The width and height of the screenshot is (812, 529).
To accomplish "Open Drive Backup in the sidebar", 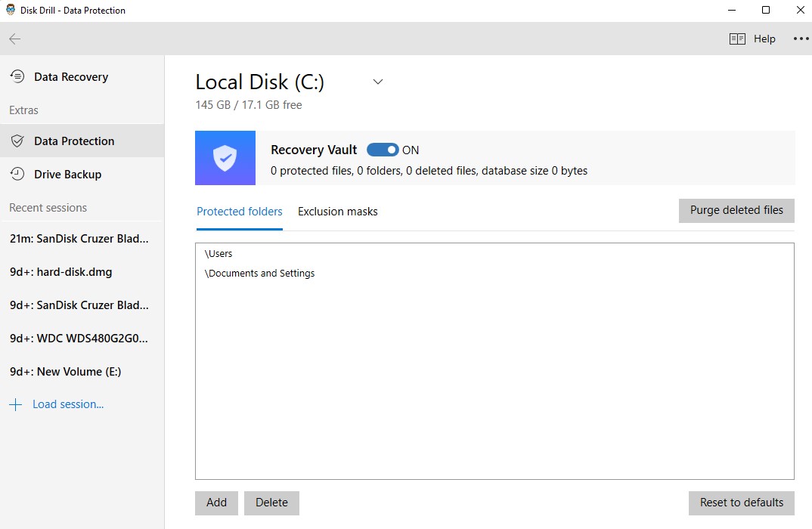I will coord(82,175).
